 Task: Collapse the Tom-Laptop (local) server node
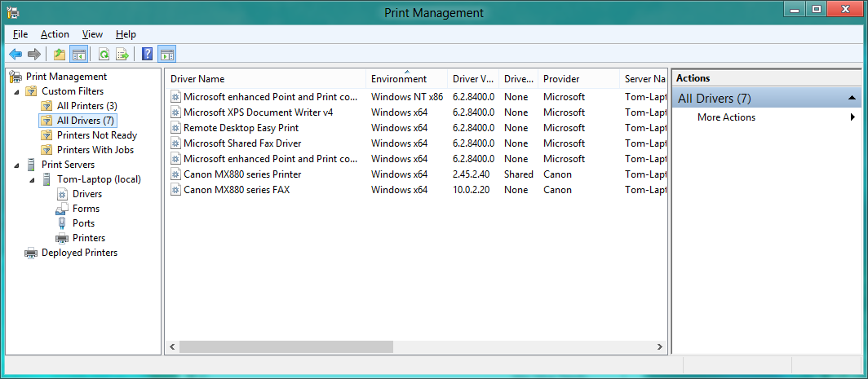click(x=32, y=179)
